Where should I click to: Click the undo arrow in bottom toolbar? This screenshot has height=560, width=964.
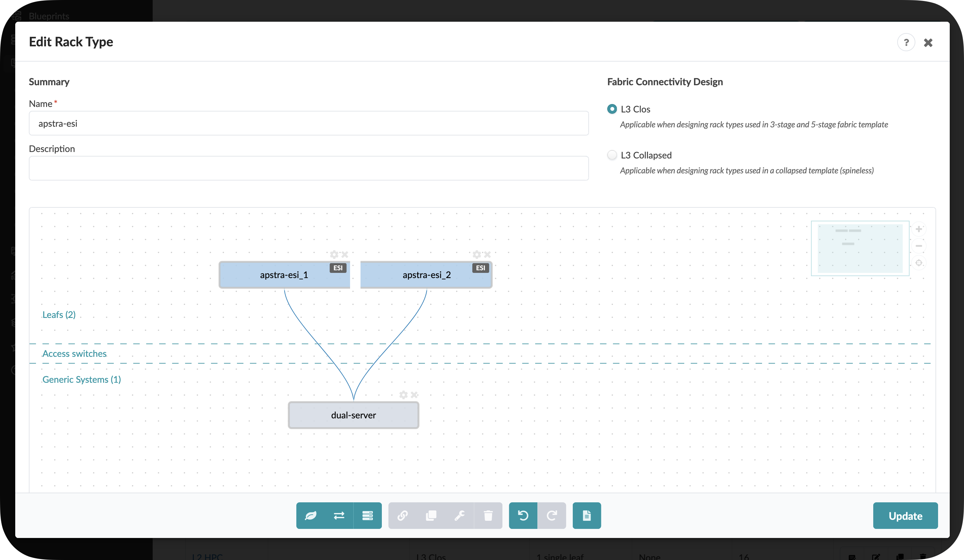click(x=523, y=516)
